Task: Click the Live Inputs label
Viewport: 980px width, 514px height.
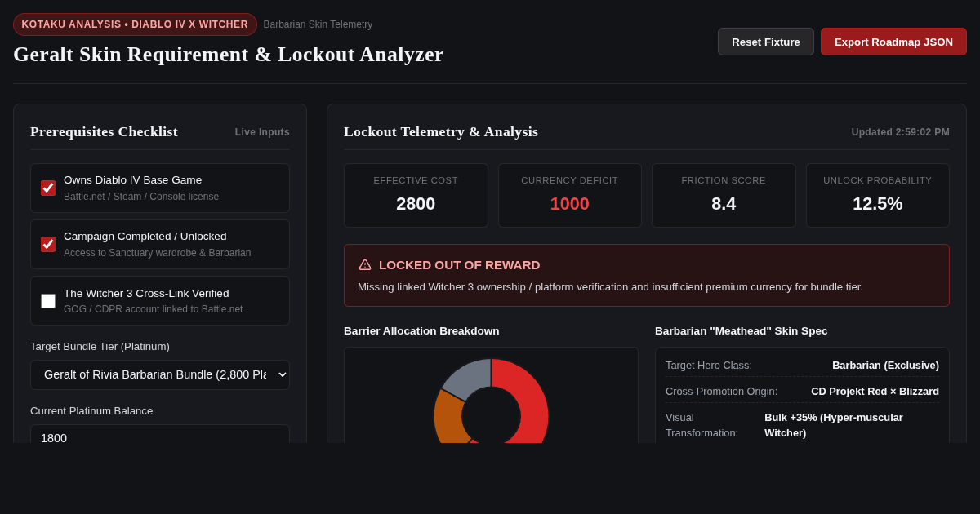Action: [x=262, y=132]
